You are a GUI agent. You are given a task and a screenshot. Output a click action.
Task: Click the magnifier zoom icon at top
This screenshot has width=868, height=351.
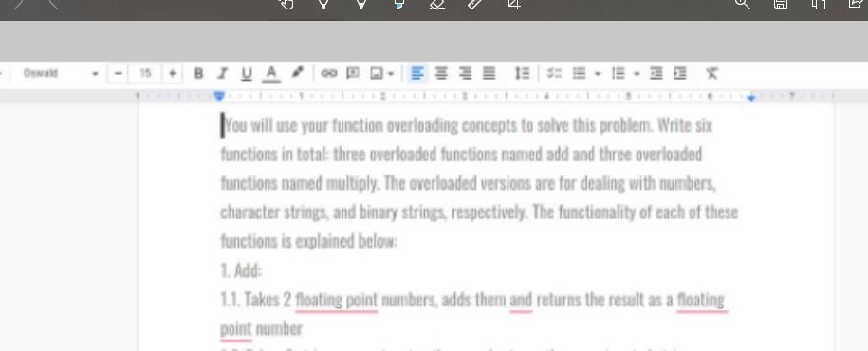click(743, 5)
